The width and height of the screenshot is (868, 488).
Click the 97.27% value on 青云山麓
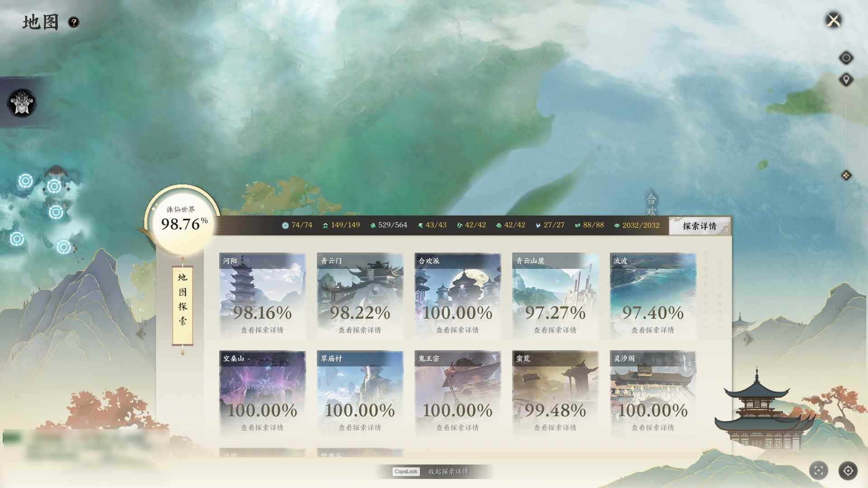pos(555,313)
